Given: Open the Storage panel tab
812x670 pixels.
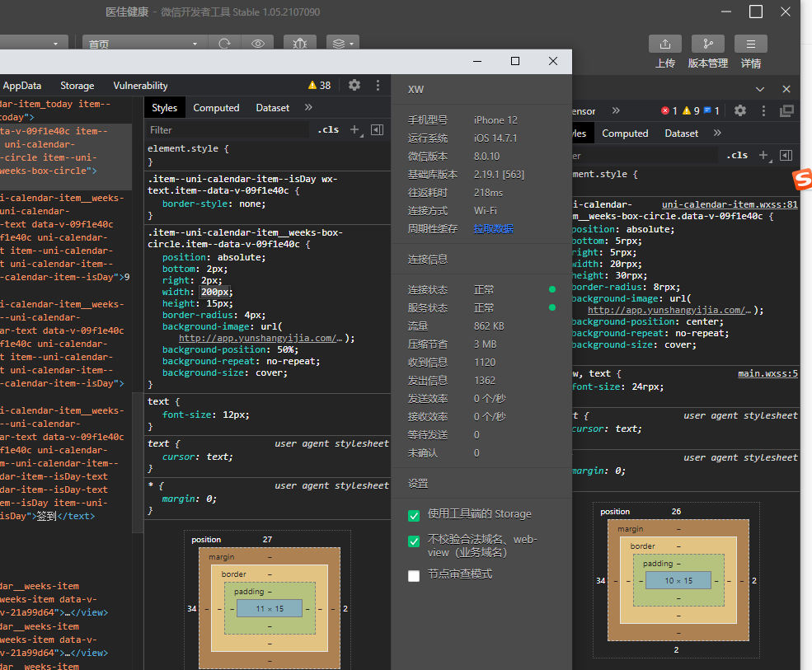Looking at the screenshot, I should click(77, 86).
